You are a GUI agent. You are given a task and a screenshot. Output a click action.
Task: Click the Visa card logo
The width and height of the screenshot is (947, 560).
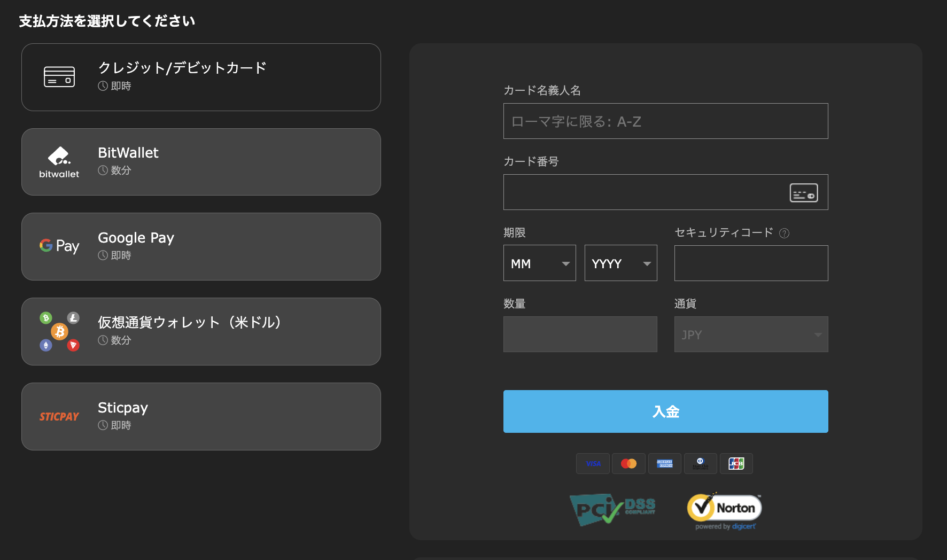tap(593, 464)
